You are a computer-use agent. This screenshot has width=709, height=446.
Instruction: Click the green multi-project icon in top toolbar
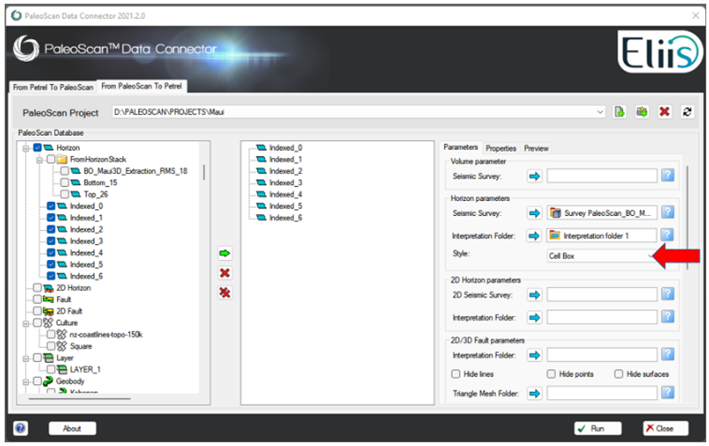[x=642, y=112]
